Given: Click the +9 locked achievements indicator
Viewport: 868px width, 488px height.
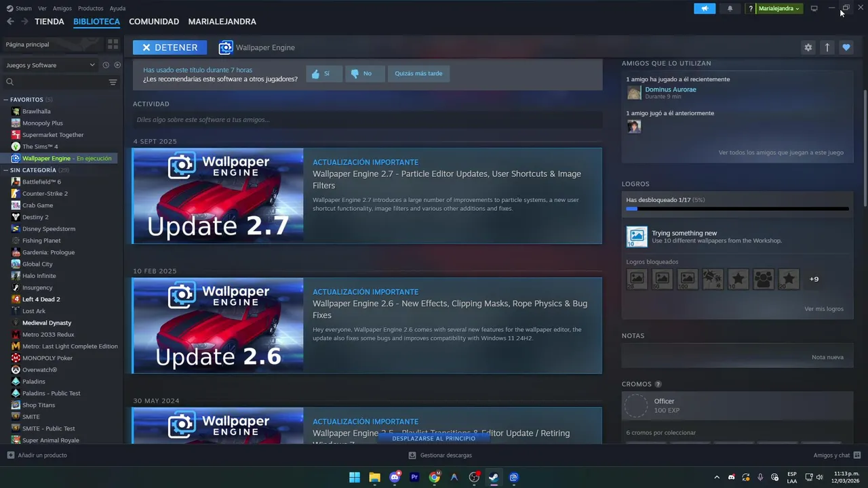Looking at the screenshot, I should (x=814, y=279).
